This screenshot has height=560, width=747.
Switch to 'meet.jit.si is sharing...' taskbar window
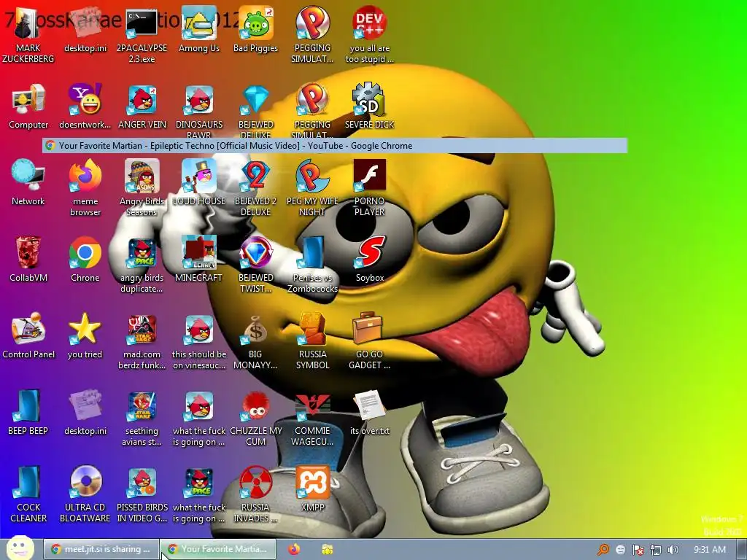101,549
